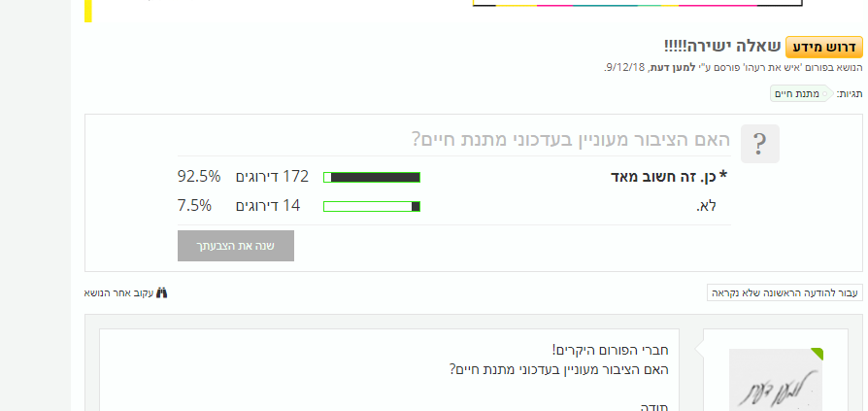This screenshot has width=868, height=411.
Task: Click the poster's handwritten avatar image
Action: [775, 381]
